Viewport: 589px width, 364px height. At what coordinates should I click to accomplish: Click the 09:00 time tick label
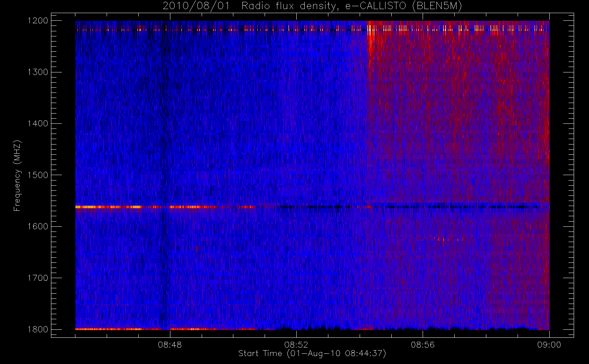click(x=549, y=345)
